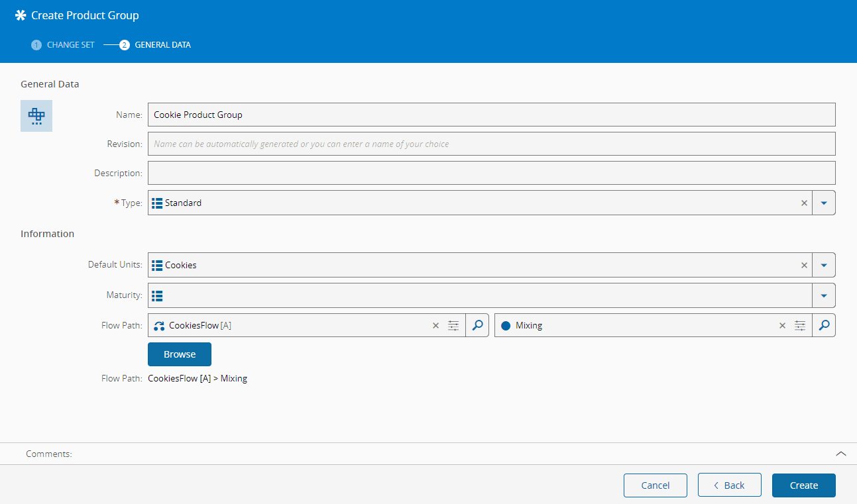The width and height of the screenshot is (857, 504).
Task: Expand the Comments section chevron
Action: (x=840, y=454)
